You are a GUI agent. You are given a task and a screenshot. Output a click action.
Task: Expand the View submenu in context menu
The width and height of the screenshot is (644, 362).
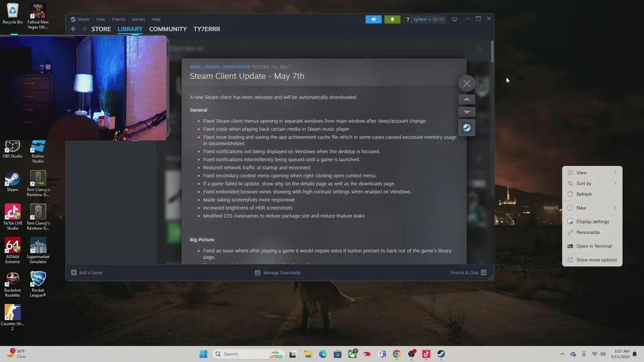coord(592,172)
